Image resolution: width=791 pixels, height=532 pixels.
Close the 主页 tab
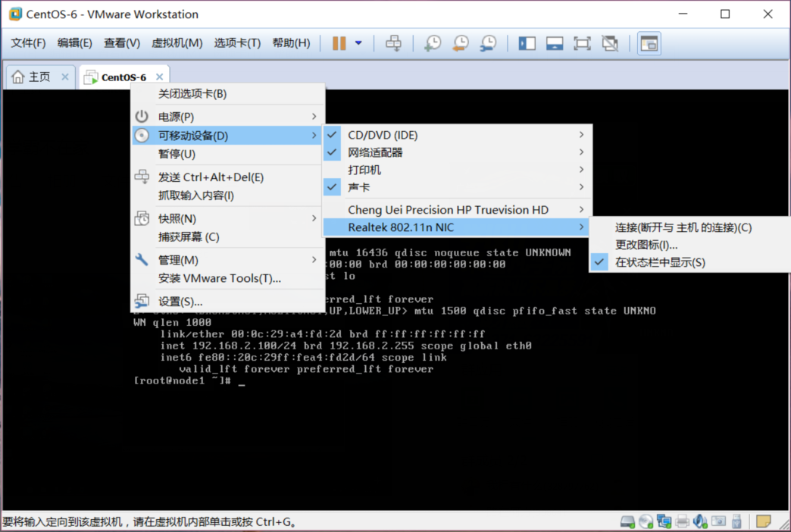[65, 77]
